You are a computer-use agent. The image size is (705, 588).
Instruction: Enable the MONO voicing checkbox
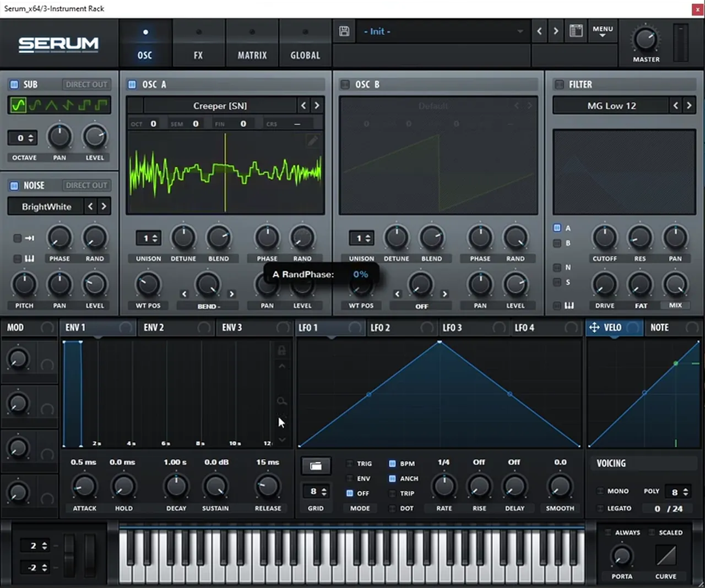point(600,491)
